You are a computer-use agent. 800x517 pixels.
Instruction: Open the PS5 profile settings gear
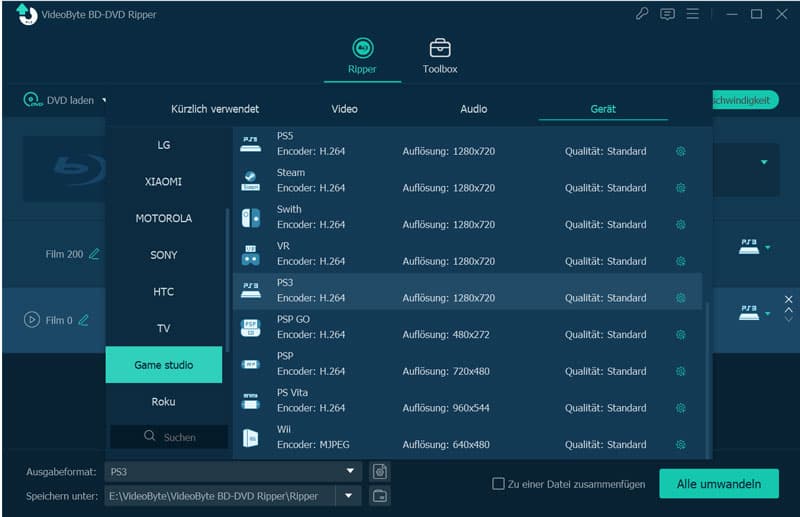680,151
